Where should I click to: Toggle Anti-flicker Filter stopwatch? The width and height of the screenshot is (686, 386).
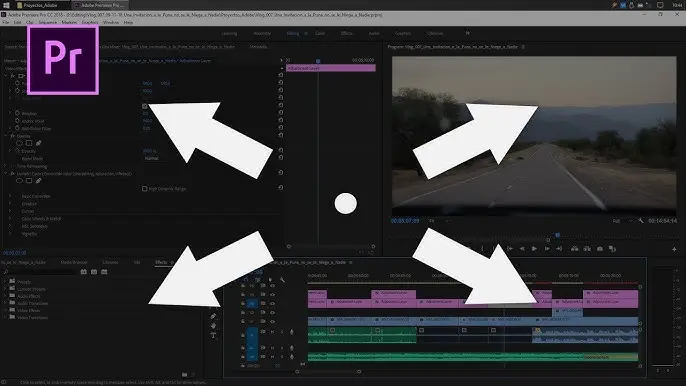tap(18, 128)
